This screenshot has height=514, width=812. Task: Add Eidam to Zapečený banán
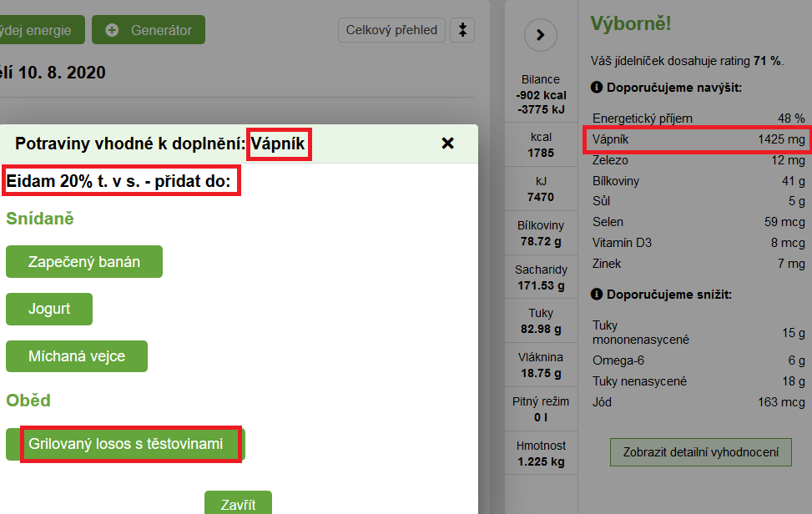[84, 262]
